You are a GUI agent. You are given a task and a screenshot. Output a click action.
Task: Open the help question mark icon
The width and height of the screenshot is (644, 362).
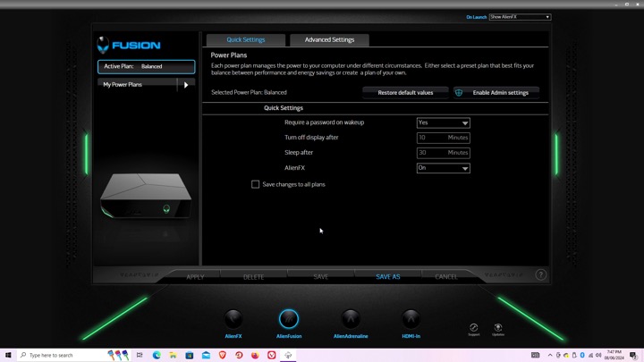(x=540, y=275)
